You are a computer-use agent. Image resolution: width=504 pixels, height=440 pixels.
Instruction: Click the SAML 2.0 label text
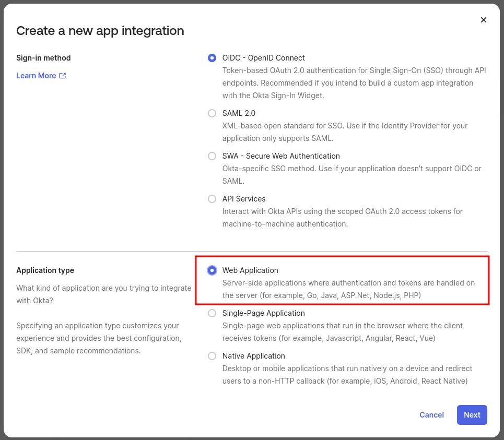point(239,113)
